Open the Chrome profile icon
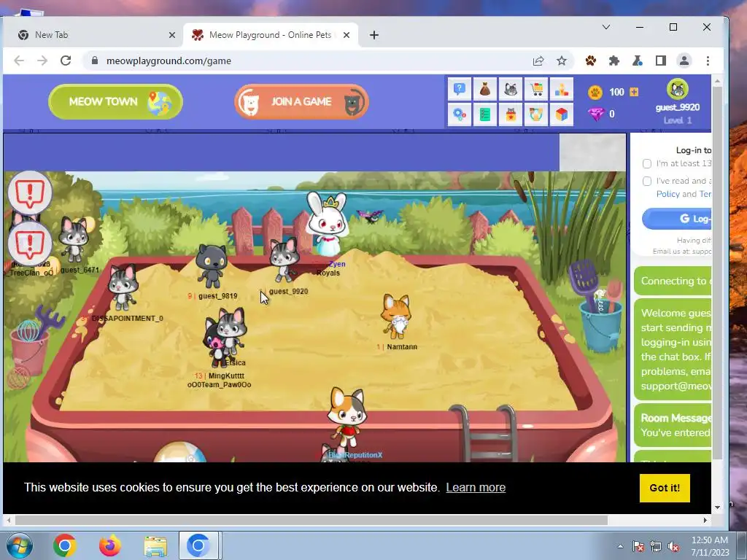747x560 pixels. tap(684, 61)
